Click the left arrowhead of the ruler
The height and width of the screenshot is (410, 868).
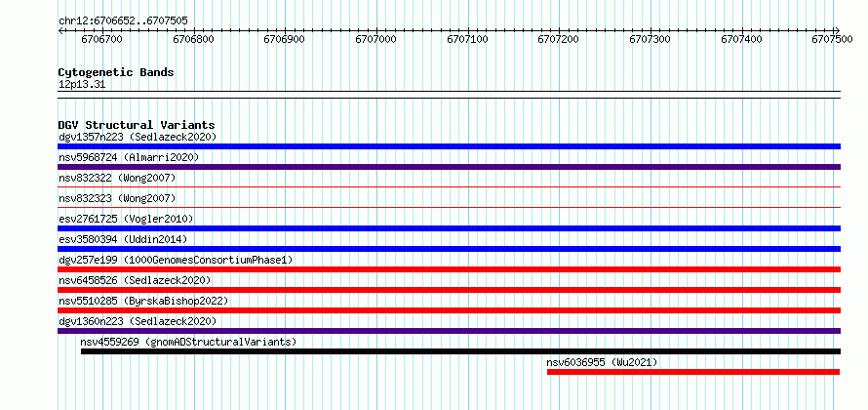tap(60, 30)
